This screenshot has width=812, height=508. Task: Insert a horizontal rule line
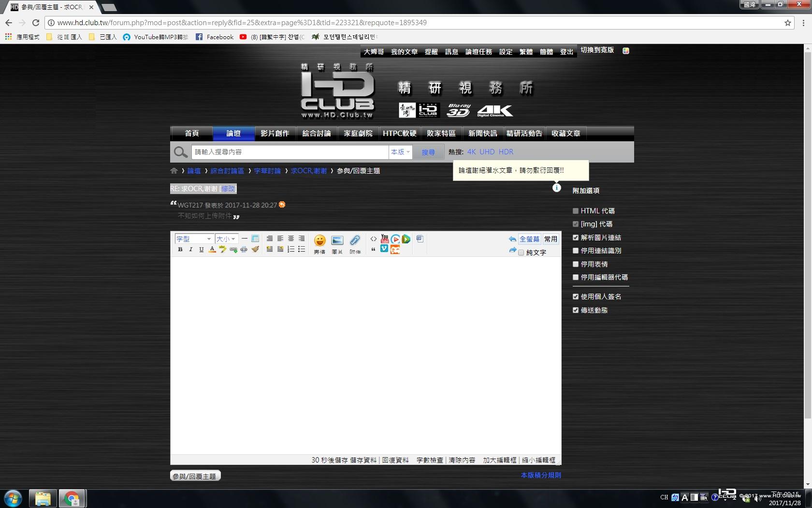click(245, 239)
